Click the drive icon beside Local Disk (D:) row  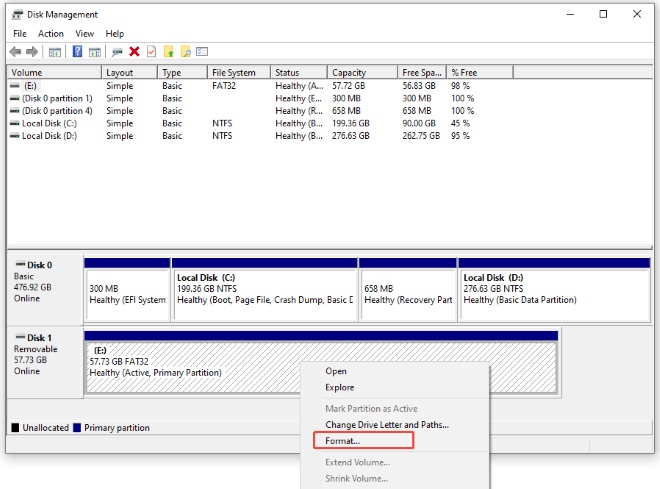tap(15, 136)
